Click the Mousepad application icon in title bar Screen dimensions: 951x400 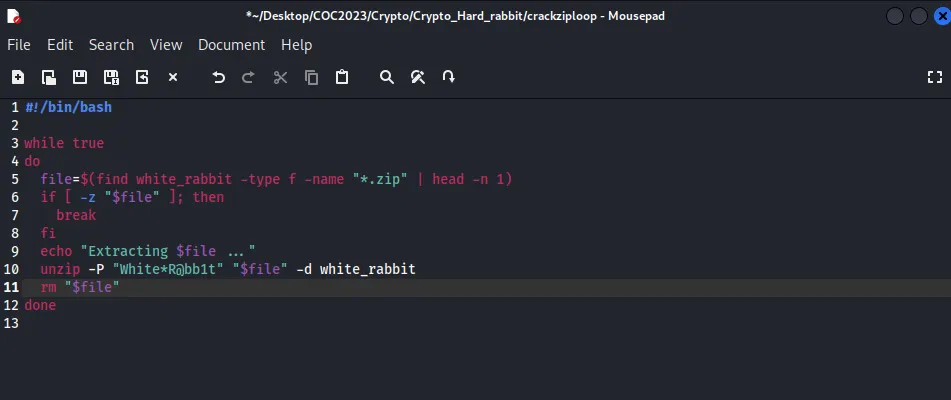point(13,16)
